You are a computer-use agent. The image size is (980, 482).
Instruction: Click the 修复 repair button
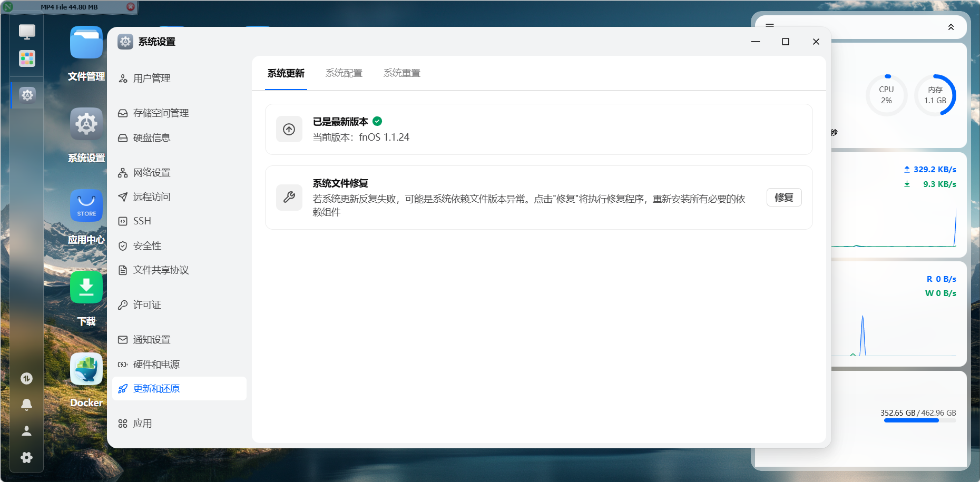tap(783, 198)
